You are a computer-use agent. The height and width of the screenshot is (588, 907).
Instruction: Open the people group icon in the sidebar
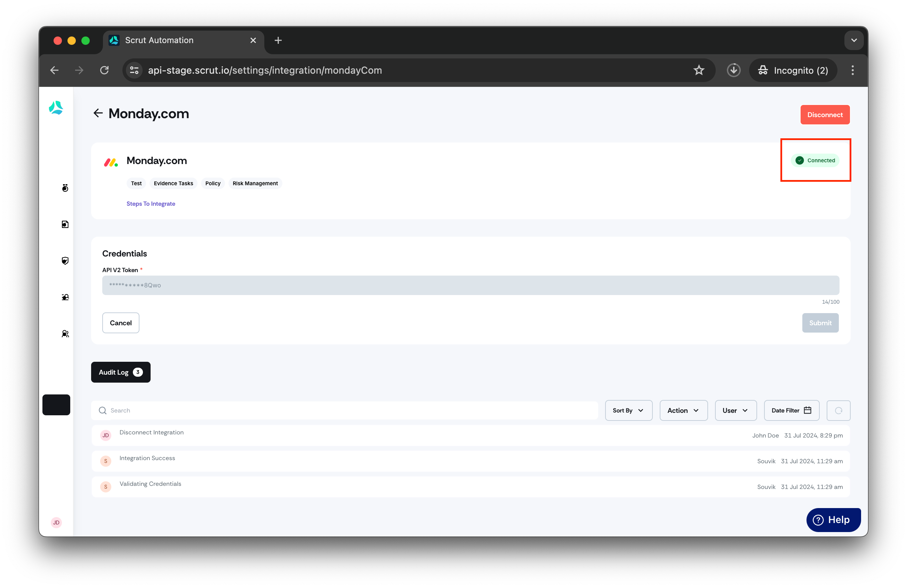point(65,334)
